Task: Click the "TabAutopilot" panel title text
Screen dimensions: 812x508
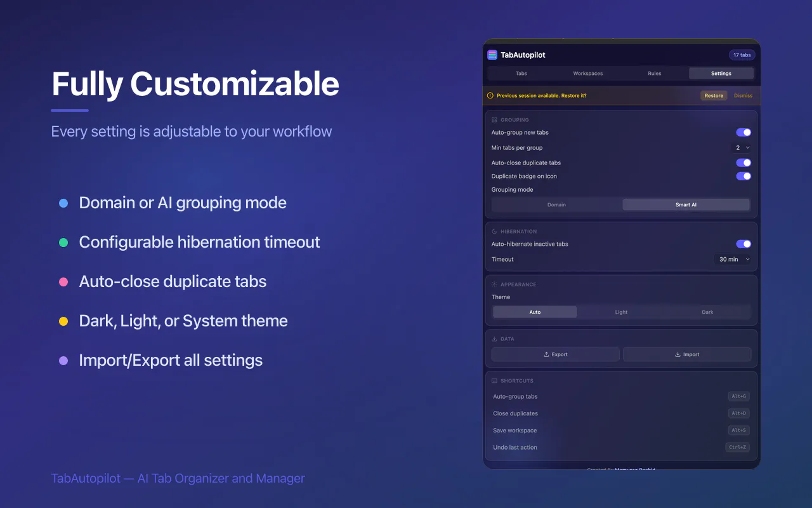Action: coord(523,55)
